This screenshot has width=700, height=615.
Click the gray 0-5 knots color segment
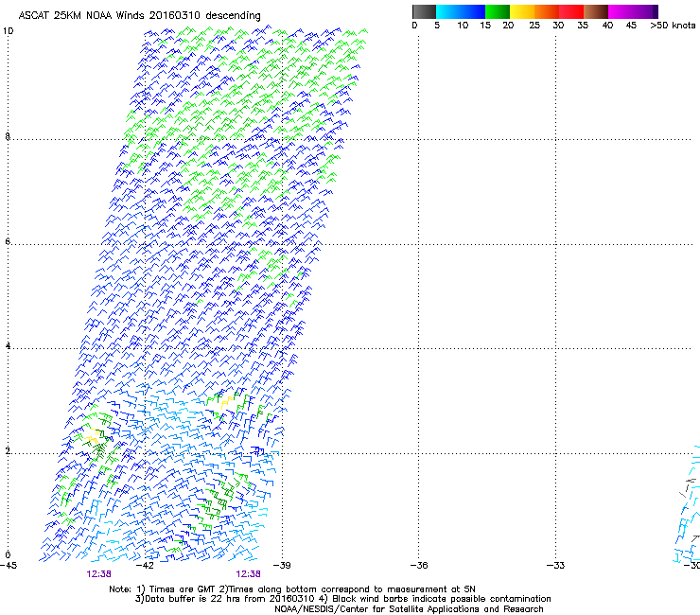[424, 11]
